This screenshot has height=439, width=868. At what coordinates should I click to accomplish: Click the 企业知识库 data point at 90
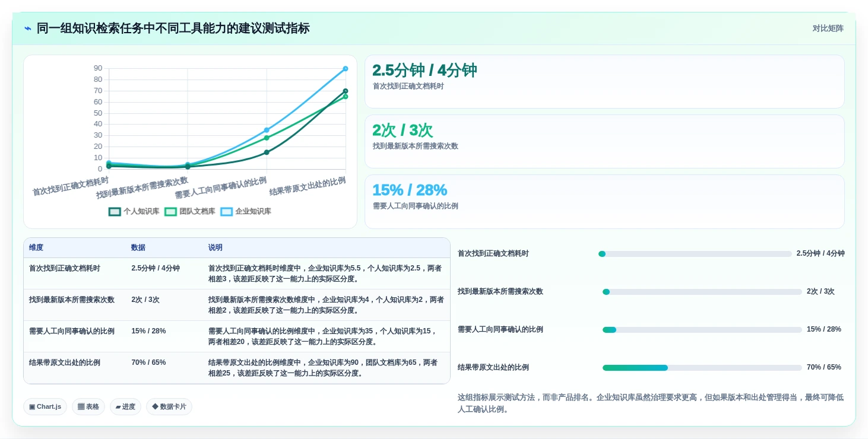(x=346, y=69)
